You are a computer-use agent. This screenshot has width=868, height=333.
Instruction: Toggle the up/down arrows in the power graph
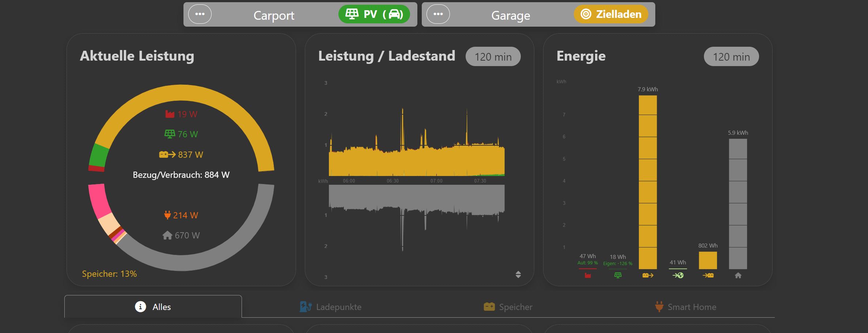click(x=518, y=275)
